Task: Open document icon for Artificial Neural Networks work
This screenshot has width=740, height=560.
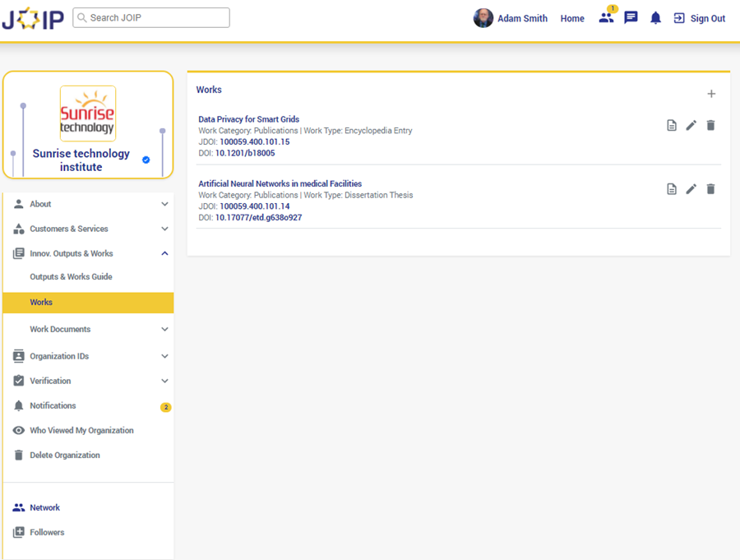Action: click(x=672, y=189)
